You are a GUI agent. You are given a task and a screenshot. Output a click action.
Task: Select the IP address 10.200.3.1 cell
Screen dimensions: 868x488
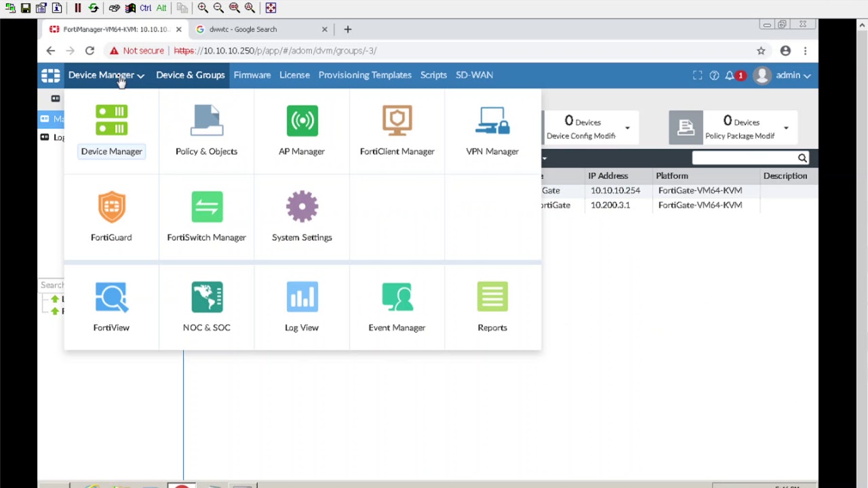point(610,205)
